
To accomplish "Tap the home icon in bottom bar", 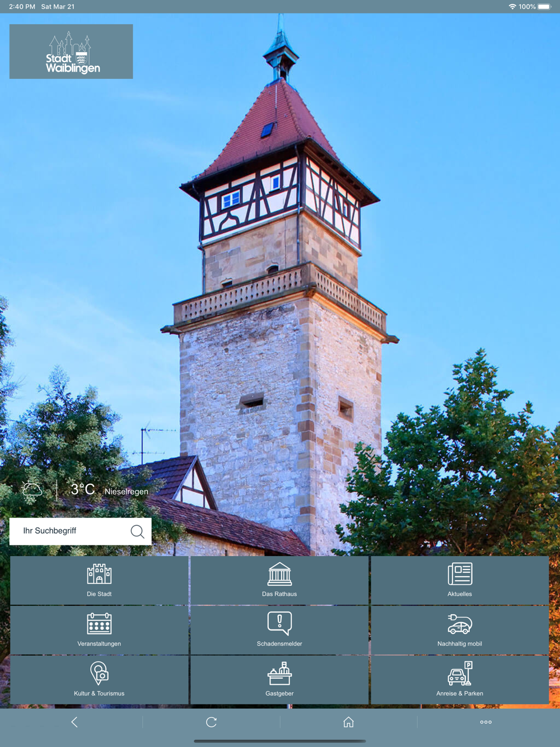I will coord(348,722).
